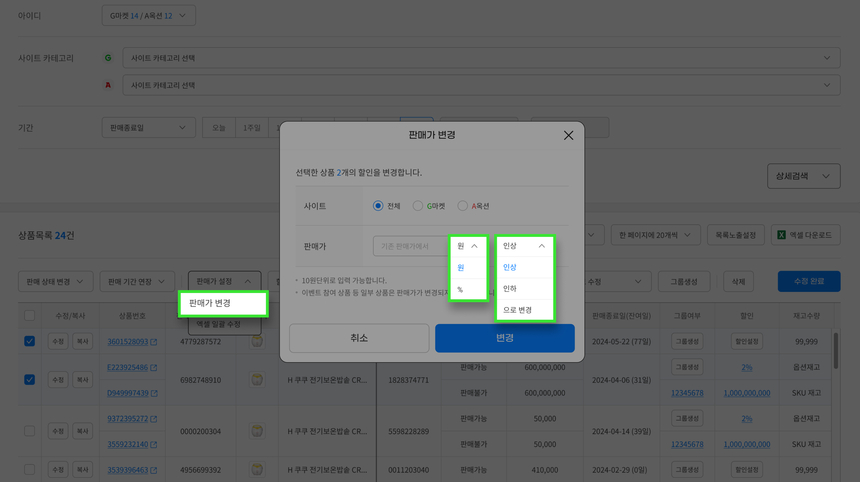The image size is (860, 482).
Task: Click the blue 수정 완료 button
Action: click(809, 281)
